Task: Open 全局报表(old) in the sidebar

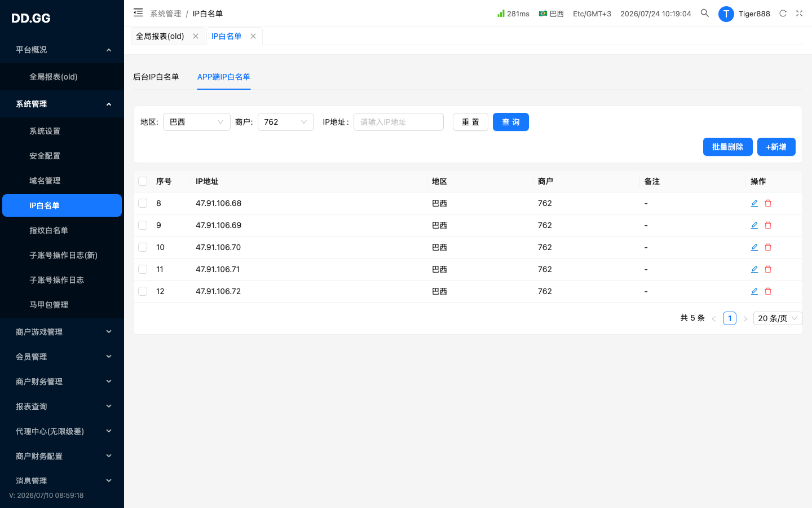Action: tap(62, 77)
